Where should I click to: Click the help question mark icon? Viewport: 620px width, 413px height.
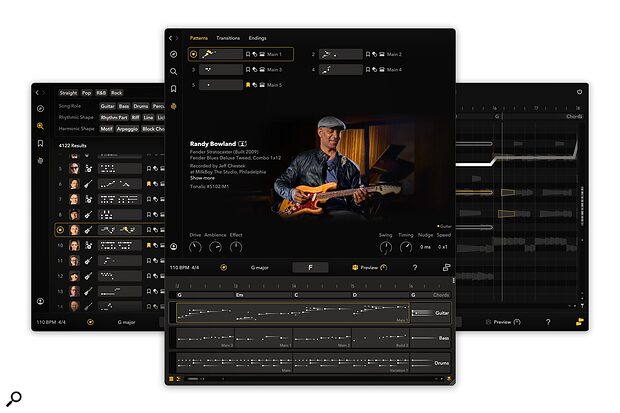[415, 267]
